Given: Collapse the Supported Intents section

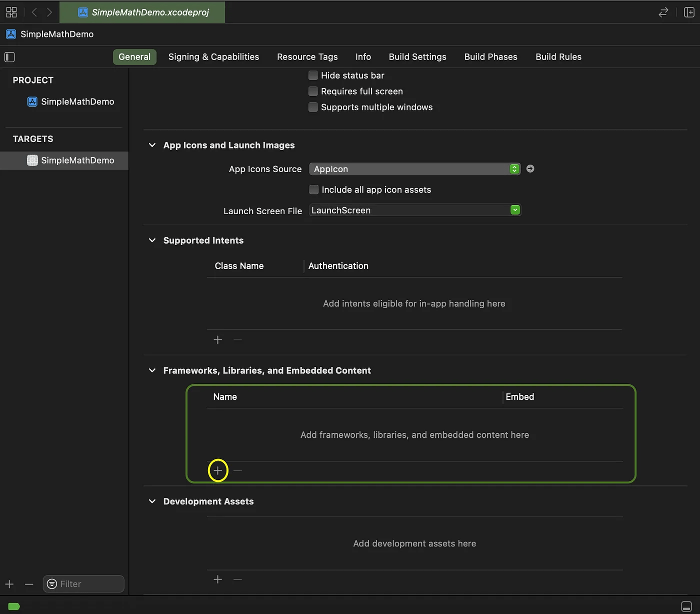Looking at the screenshot, I should (x=152, y=240).
